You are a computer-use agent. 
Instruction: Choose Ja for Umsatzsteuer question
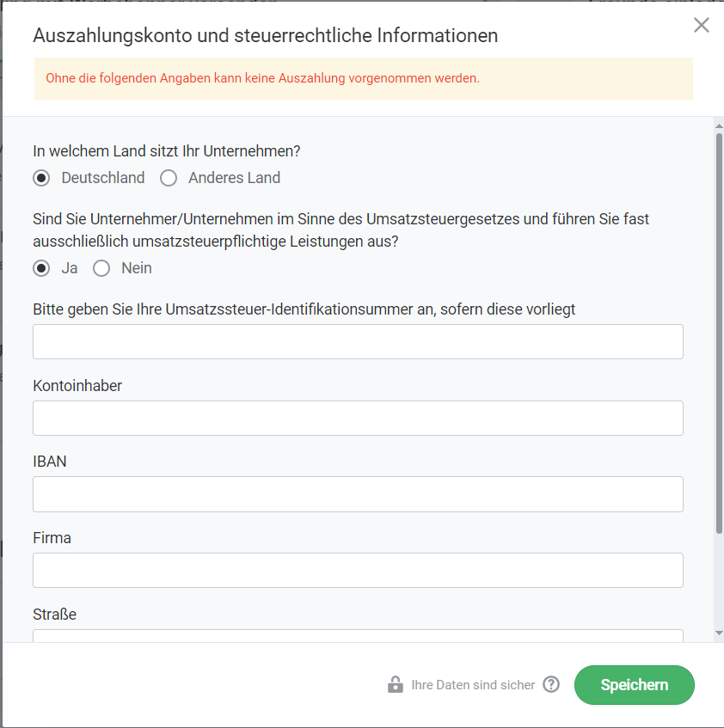pyautogui.click(x=41, y=268)
